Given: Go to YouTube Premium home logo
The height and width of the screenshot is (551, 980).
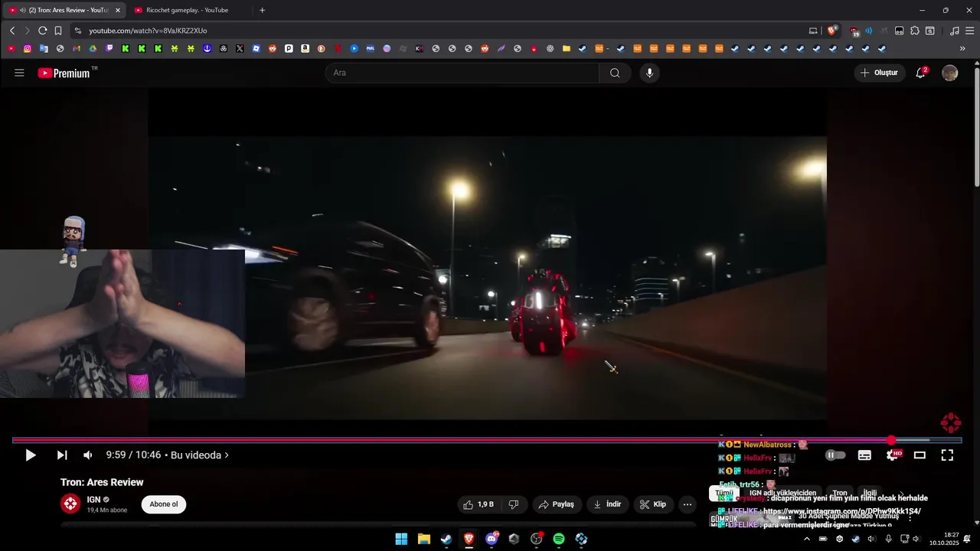Looking at the screenshot, I should pyautogui.click(x=63, y=73).
